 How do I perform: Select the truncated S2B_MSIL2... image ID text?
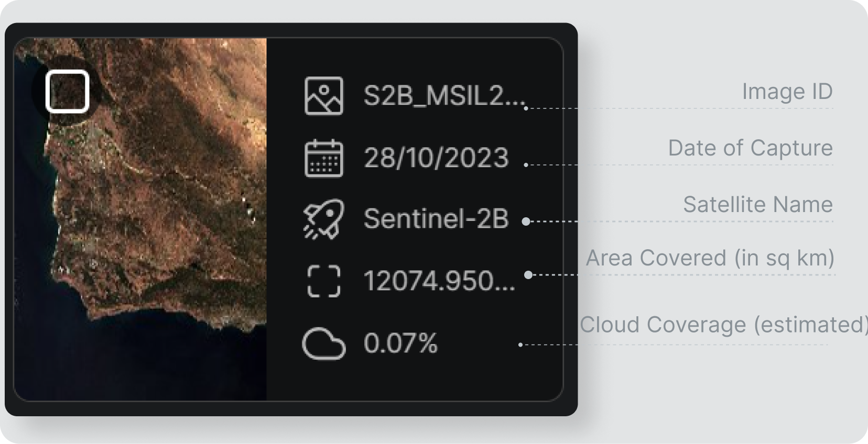(x=444, y=96)
